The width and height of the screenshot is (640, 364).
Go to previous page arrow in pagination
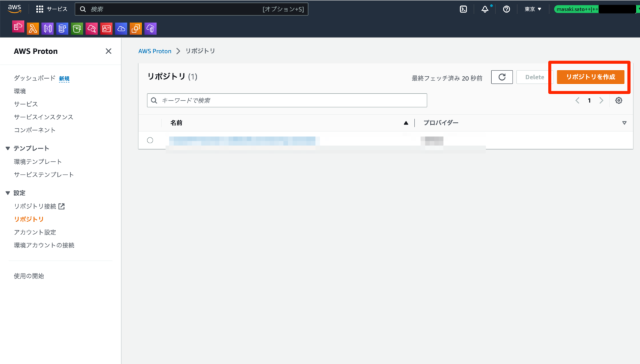pyautogui.click(x=577, y=101)
